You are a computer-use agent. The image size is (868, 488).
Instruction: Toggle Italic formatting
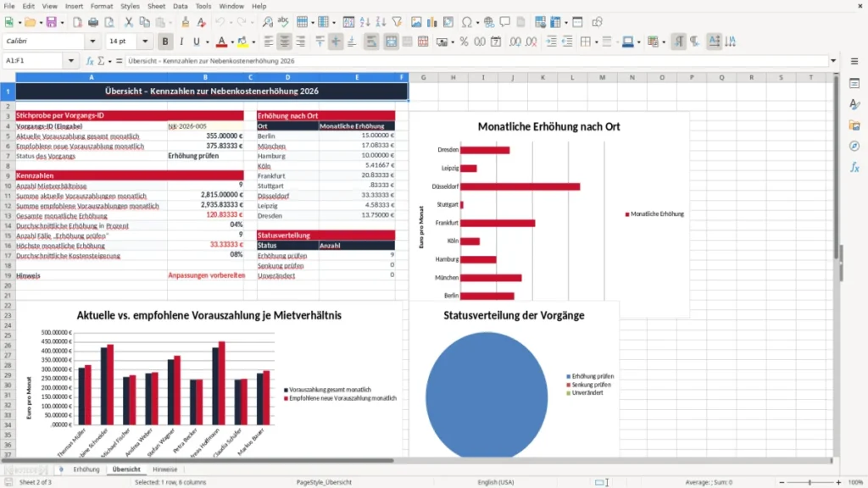coord(181,42)
